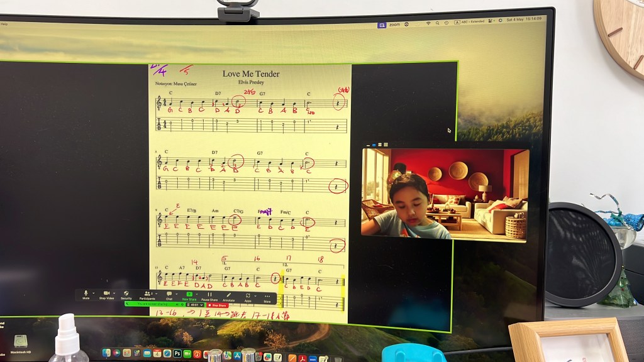Viewport: 644px width, 362px height.
Task: Open the Apps icon in Zoom toolbar
Action: [248, 293]
